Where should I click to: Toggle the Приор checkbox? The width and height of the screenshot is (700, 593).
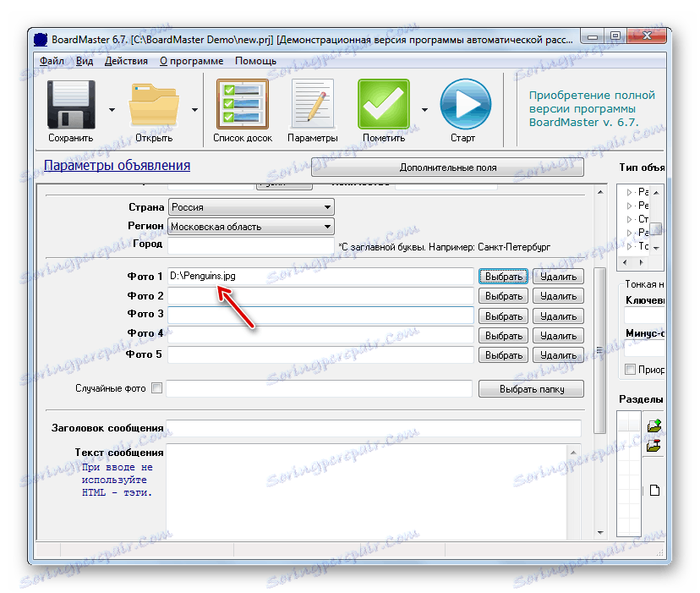[630, 369]
